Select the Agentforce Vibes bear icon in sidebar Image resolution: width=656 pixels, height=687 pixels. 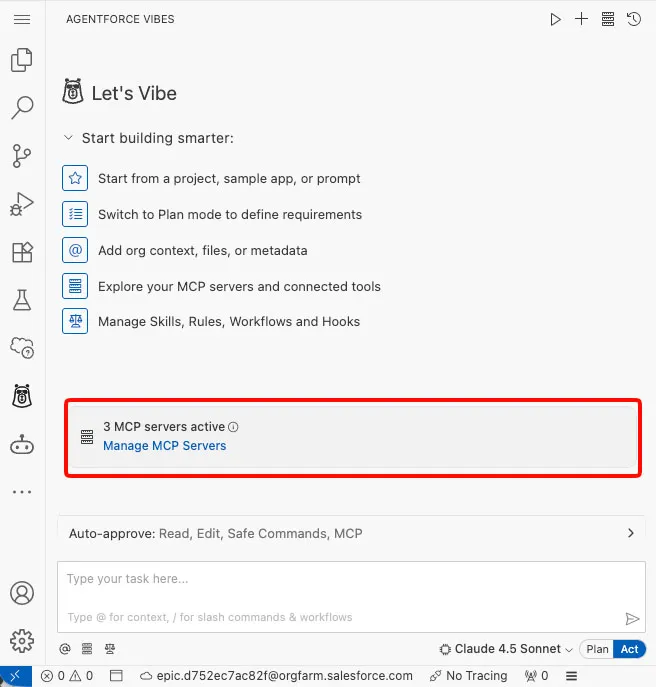click(x=22, y=396)
